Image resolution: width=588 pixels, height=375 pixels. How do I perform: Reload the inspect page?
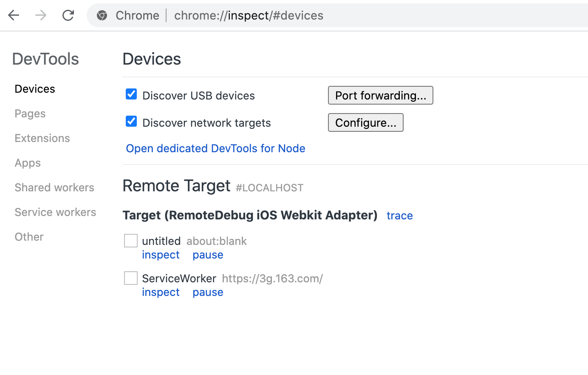[x=68, y=15]
